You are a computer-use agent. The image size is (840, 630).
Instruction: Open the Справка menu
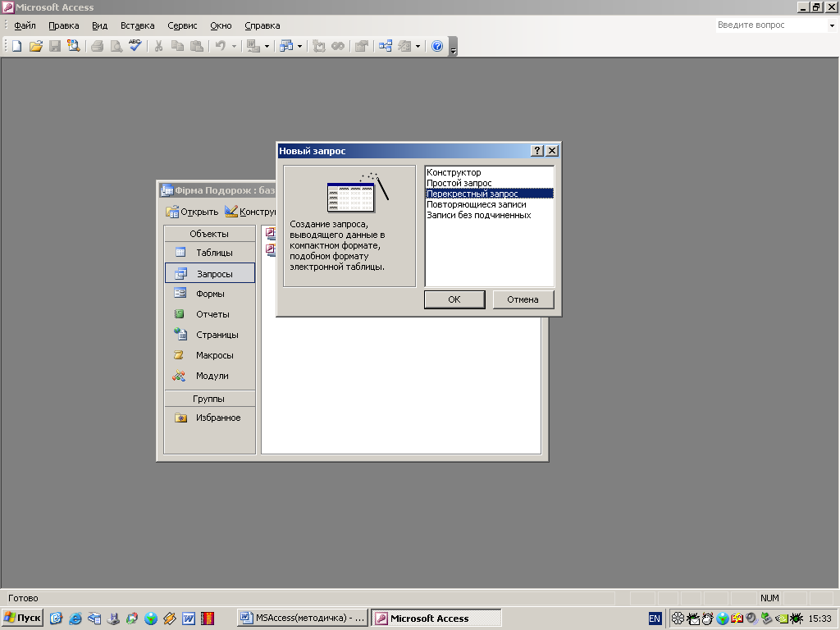262,25
